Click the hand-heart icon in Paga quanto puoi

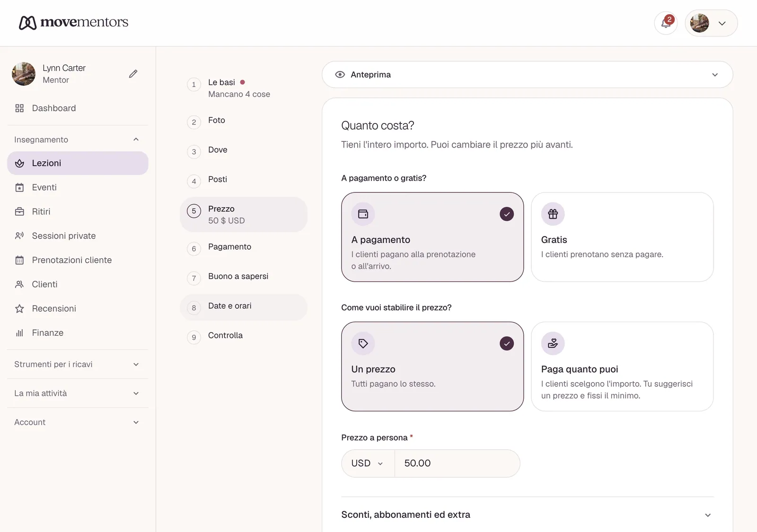[553, 344]
